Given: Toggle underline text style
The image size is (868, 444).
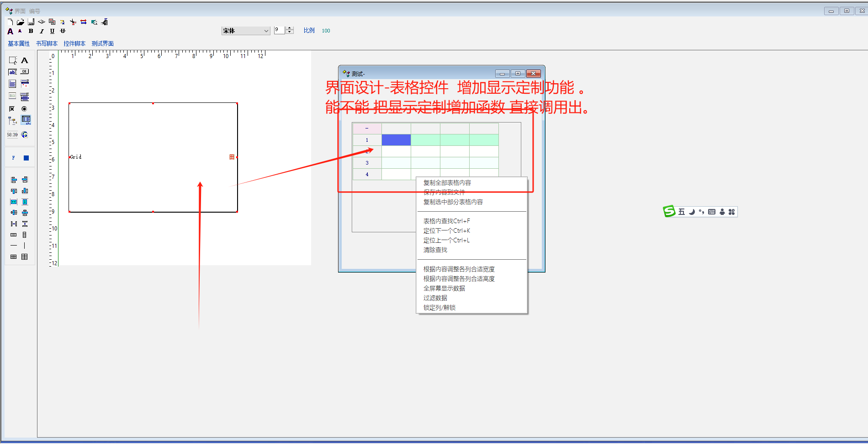Looking at the screenshot, I should (52, 31).
